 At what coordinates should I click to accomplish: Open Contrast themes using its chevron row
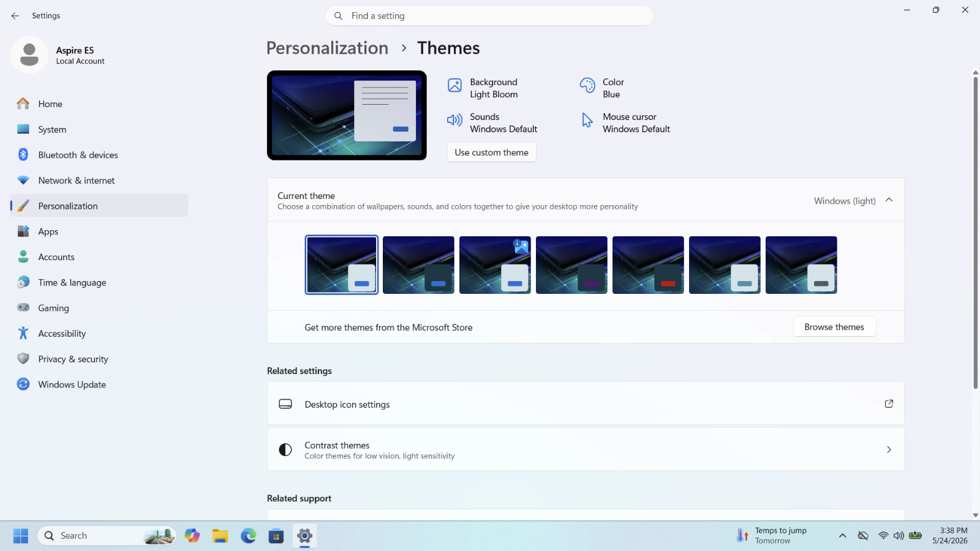pyautogui.click(x=586, y=449)
